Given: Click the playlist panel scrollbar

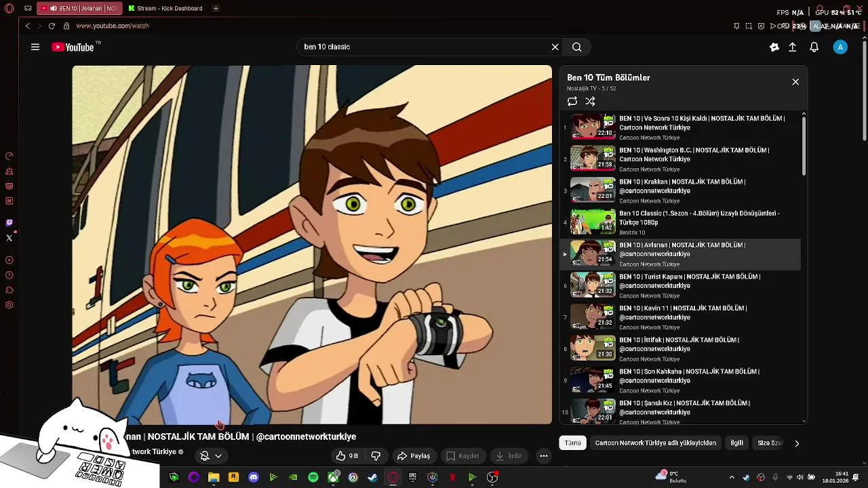Looking at the screenshot, I should pyautogui.click(x=804, y=146).
